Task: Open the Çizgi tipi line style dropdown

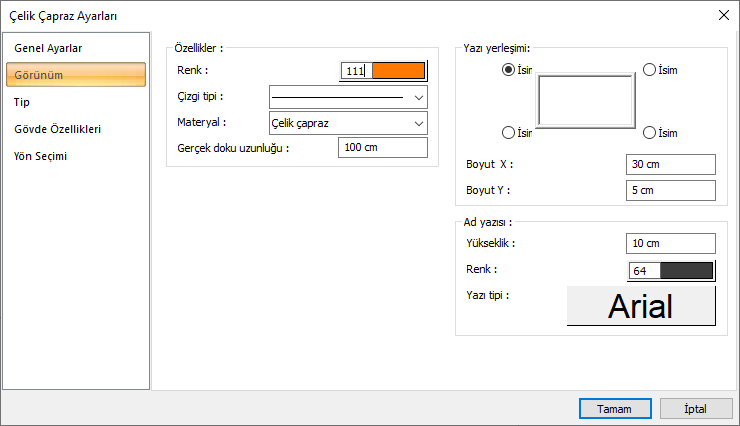Action: coord(348,97)
